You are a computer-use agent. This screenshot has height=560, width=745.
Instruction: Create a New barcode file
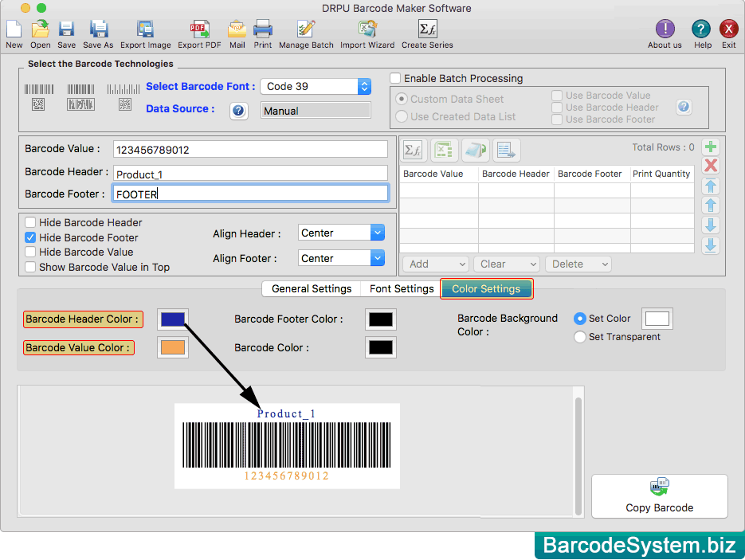(14, 34)
